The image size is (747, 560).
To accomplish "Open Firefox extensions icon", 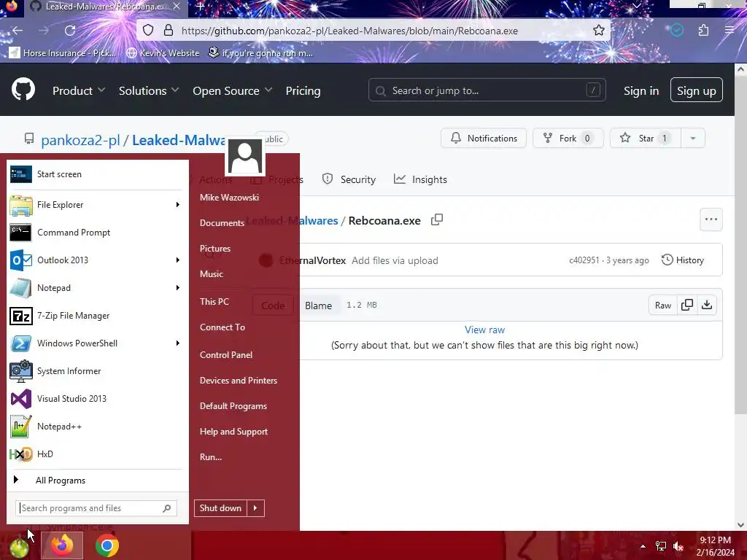I will (x=703, y=31).
